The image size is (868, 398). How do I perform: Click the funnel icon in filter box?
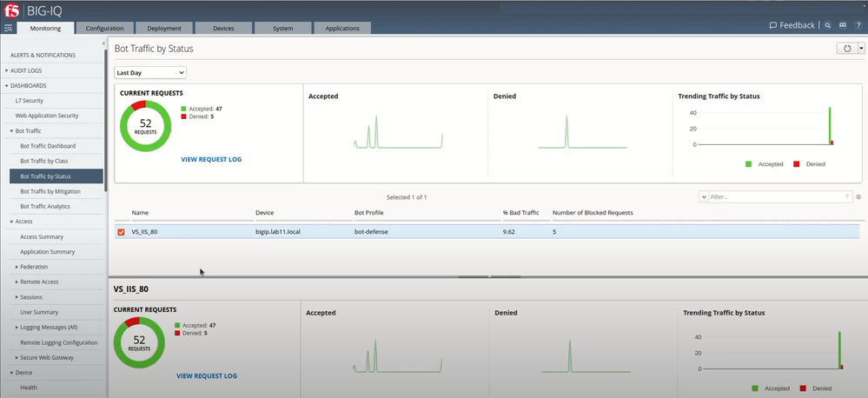(x=847, y=197)
